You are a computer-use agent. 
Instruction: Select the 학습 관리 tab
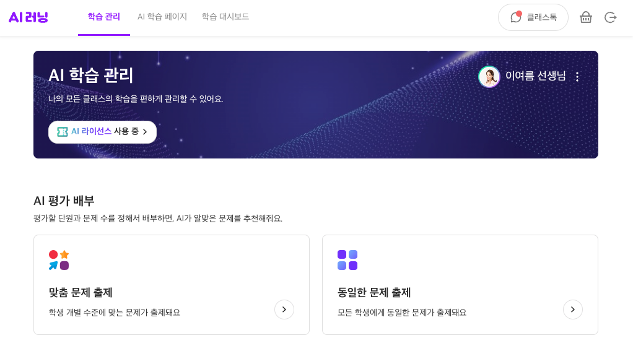(103, 17)
